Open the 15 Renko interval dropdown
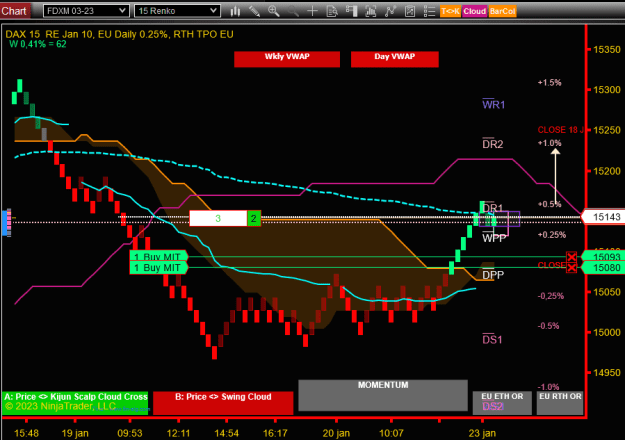 177,11
